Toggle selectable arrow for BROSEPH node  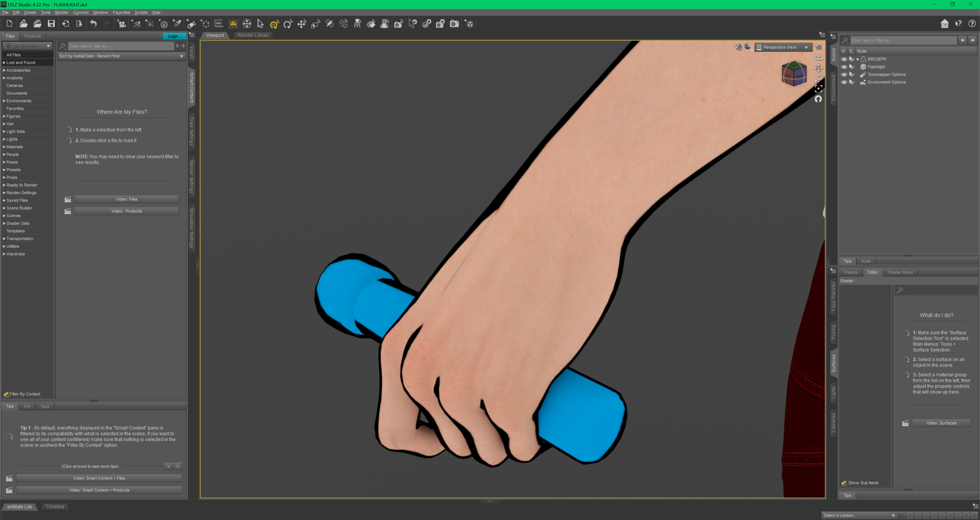tap(851, 59)
